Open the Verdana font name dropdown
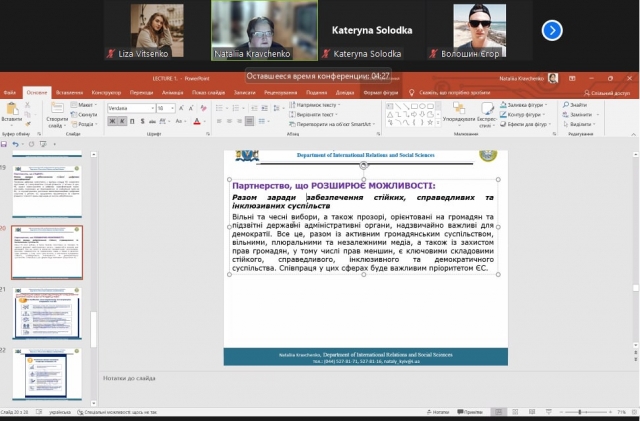 (x=129, y=108)
